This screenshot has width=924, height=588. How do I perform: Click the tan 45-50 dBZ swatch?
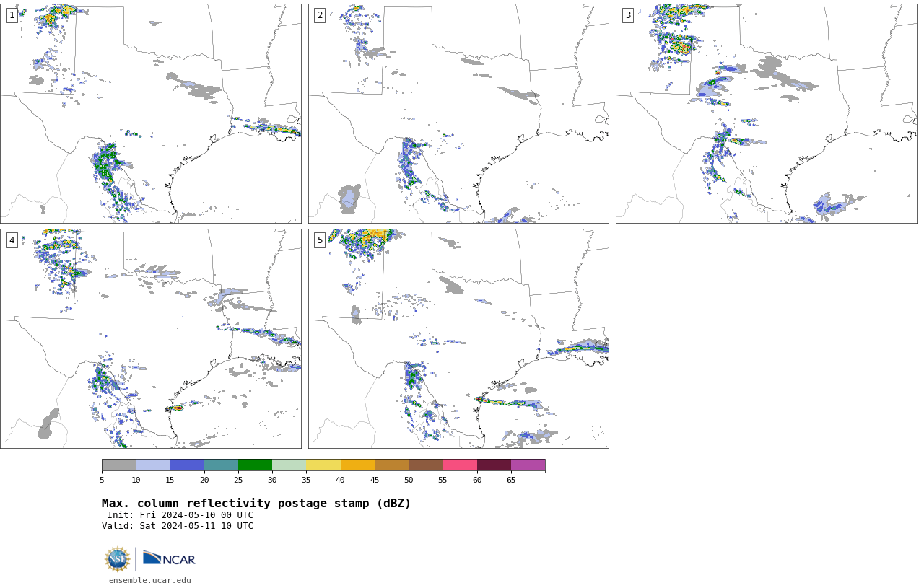[x=391, y=465]
